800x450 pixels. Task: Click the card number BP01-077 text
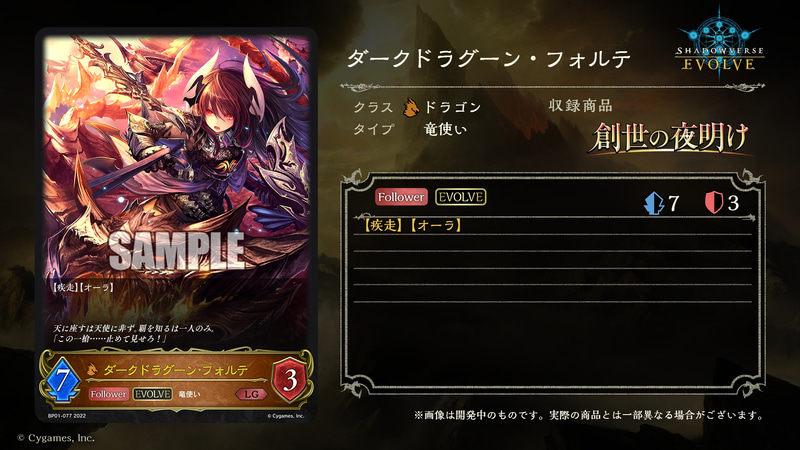67,416
